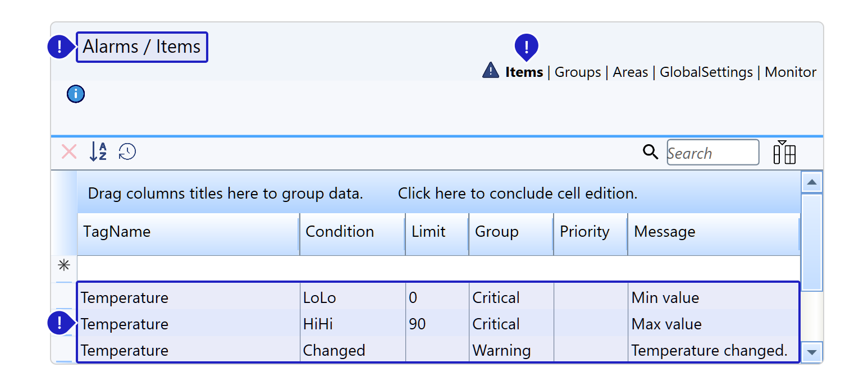Select the HiHi condition cell
Image resolution: width=868 pixels, height=386 pixels.
(x=352, y=324)
